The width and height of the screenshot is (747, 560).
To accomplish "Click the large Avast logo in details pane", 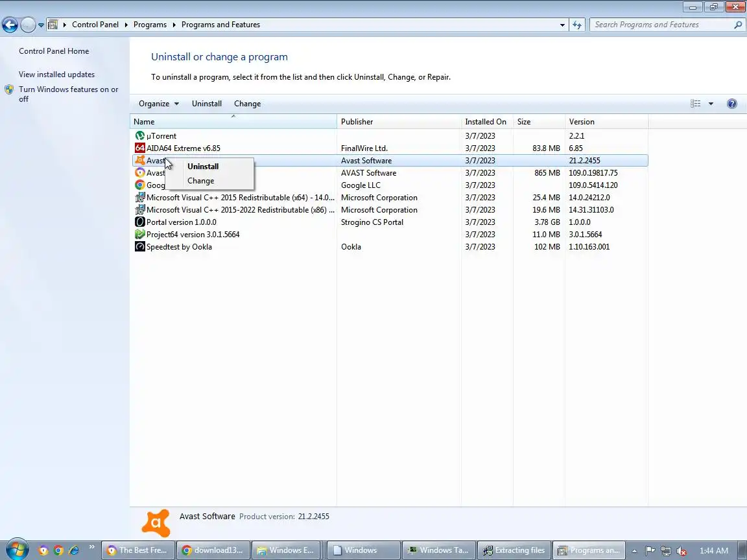I will (x=156, y=523).
